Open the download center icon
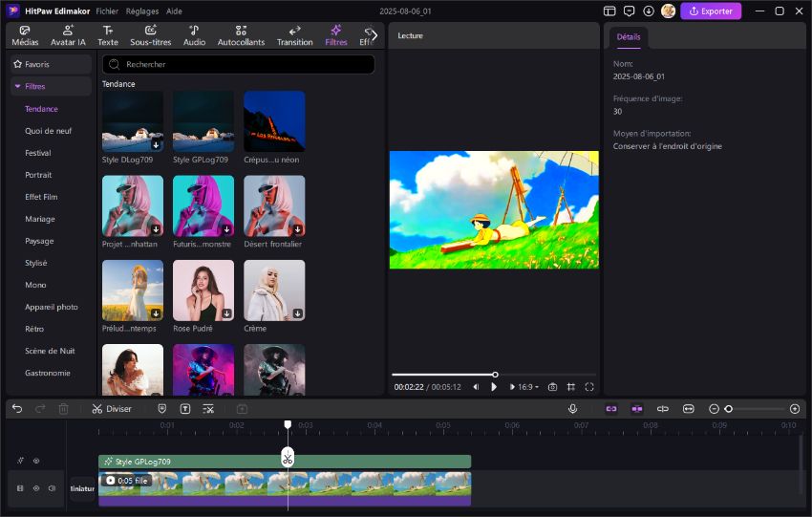 click(649, 11)
